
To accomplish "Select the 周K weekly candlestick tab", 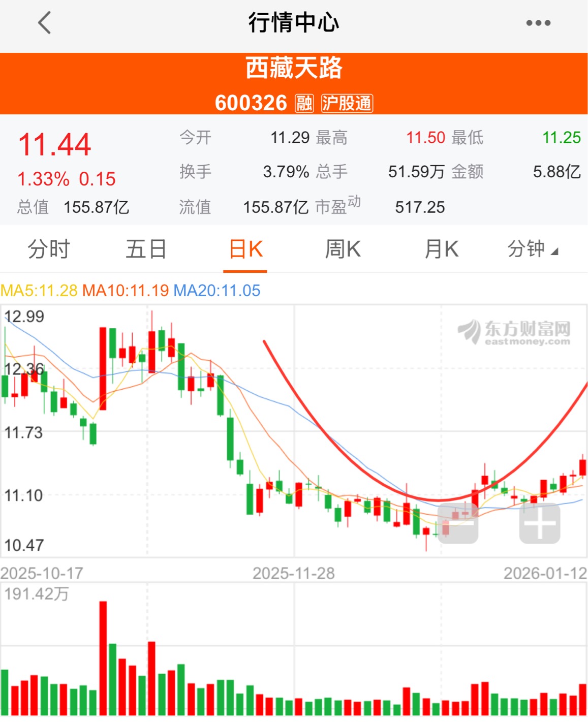I will [x=343, y=249].
